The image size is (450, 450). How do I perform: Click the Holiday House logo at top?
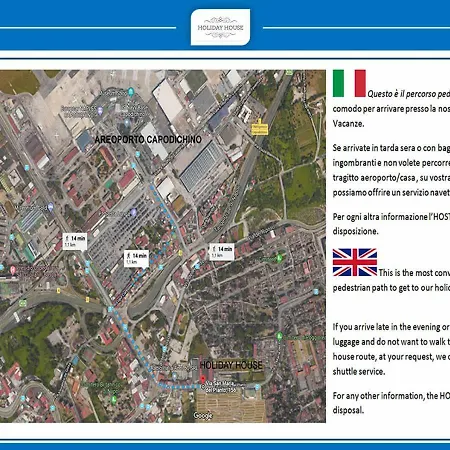coord(220,27)
